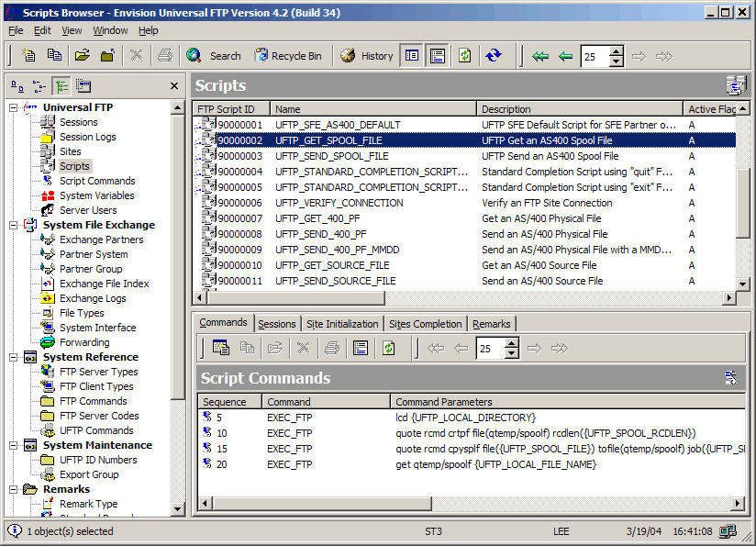Image resolution: width=756 pixels, height=546 pixels.
Task: Click the Open folder toolbar icon
Action: coord(83,56)
